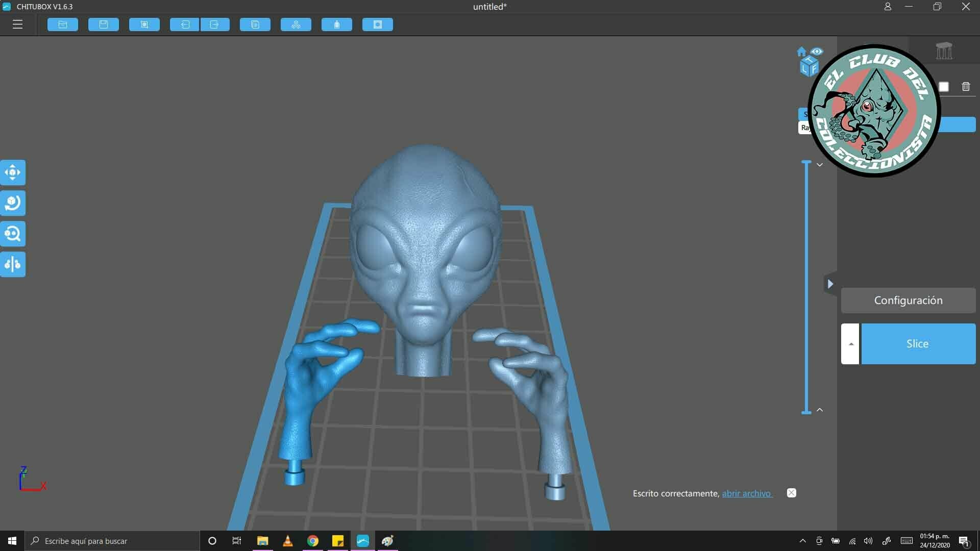Click the Windows Start button

point(12,541)
